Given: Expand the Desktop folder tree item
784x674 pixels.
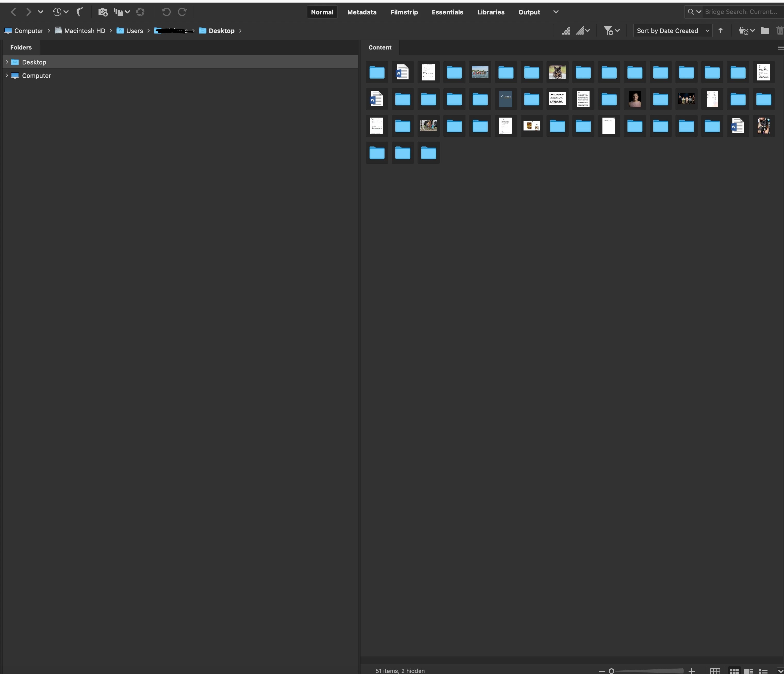Looking at the screenshot, I should point(7,62).
